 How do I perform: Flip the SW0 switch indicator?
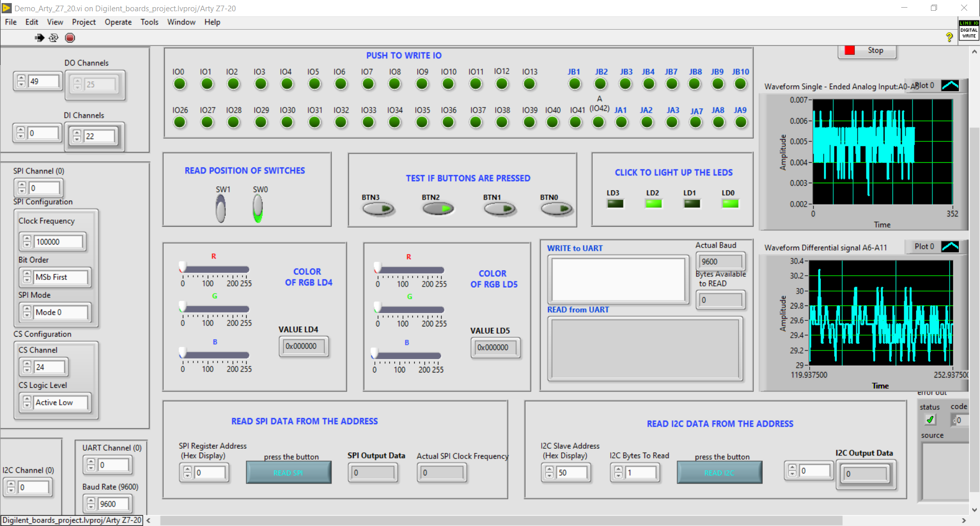(258, 209)
